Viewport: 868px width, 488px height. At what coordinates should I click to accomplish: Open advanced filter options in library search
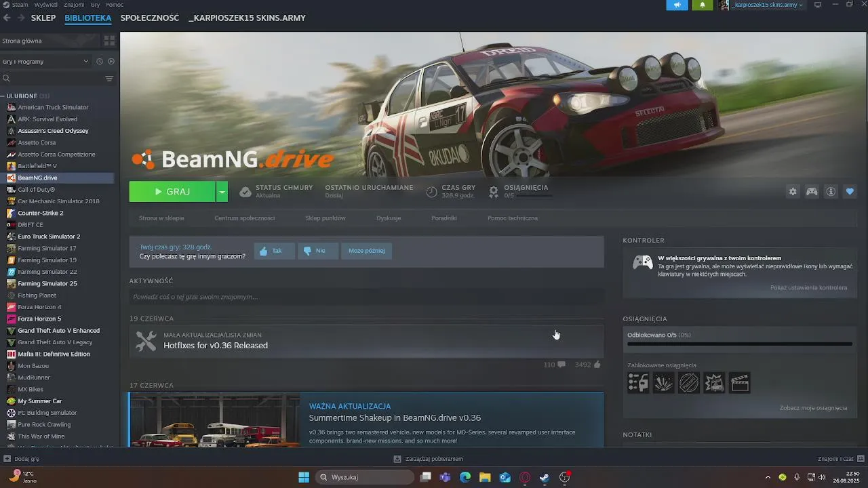pos(109,79)
